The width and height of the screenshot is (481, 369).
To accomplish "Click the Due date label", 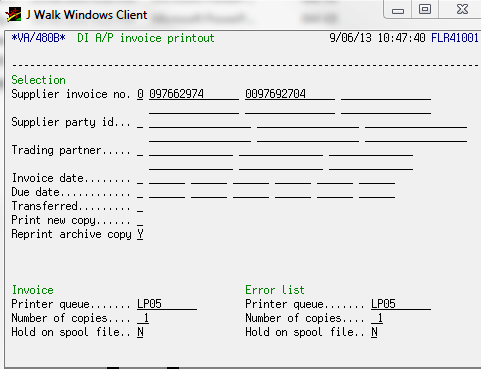I will tap(70, 192).
